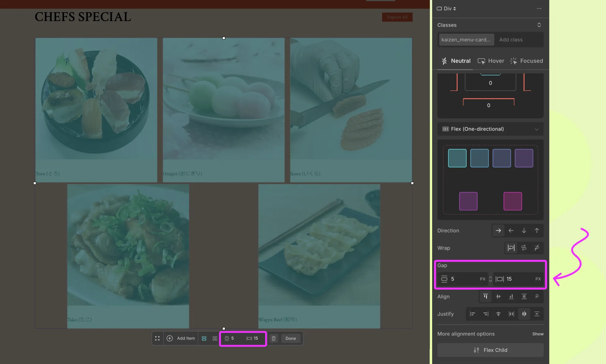Click the Done button in canvas toolbar
This screenshot has height=364, width=606.
[x=291, y=338]
